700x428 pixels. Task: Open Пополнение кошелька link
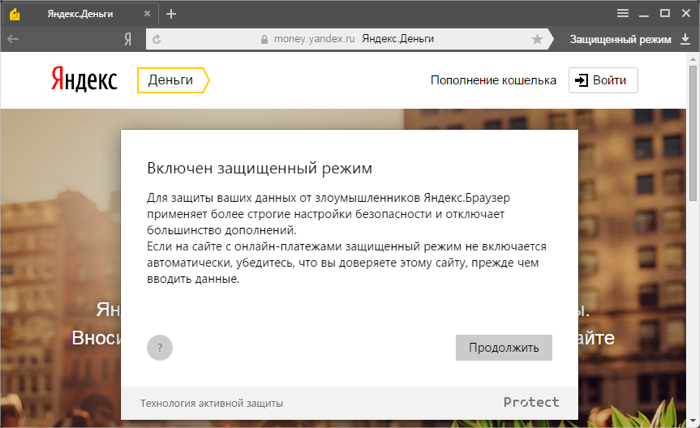tap(493, 80)
